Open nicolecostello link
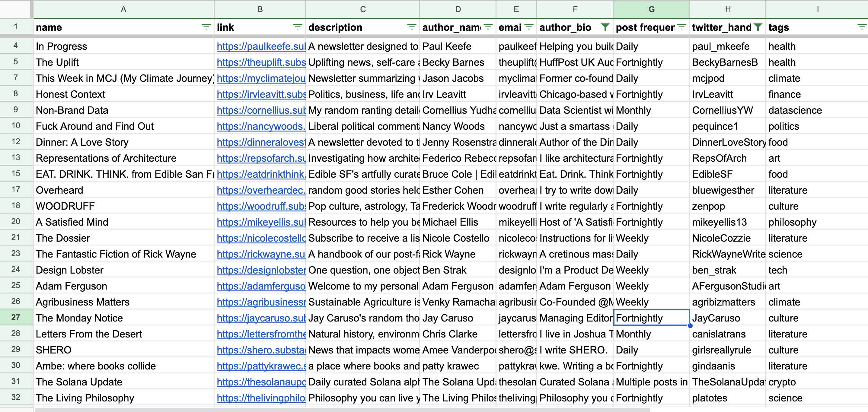Viewport: 868px width, 412px height. pyautogui.click(x=261, y=238)
